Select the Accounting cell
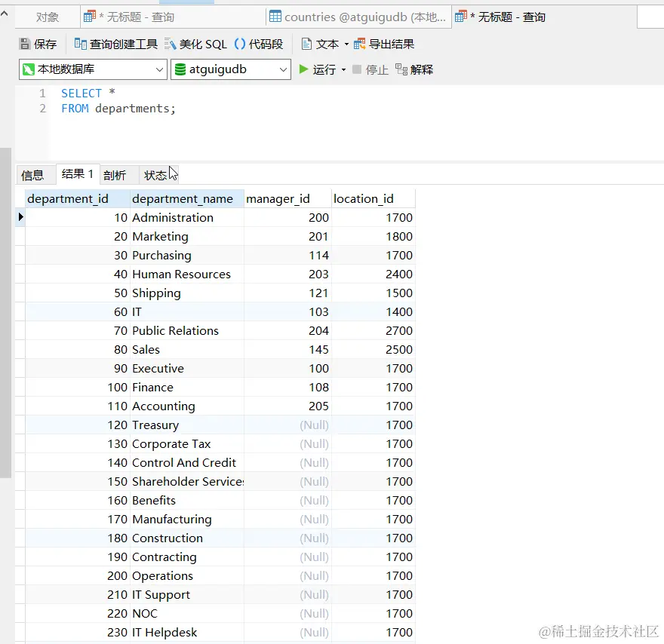The width and height of the screenshot is (664, 644). (x=187, y=406)
